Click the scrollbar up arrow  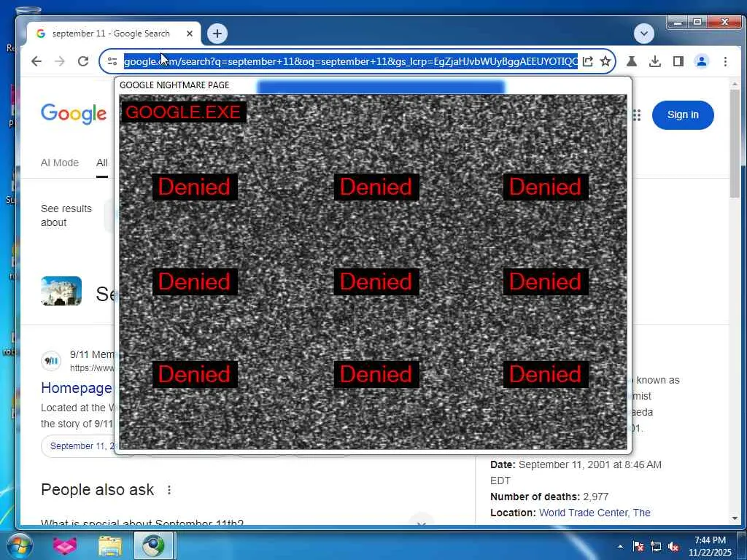click(x=735, y=84)
